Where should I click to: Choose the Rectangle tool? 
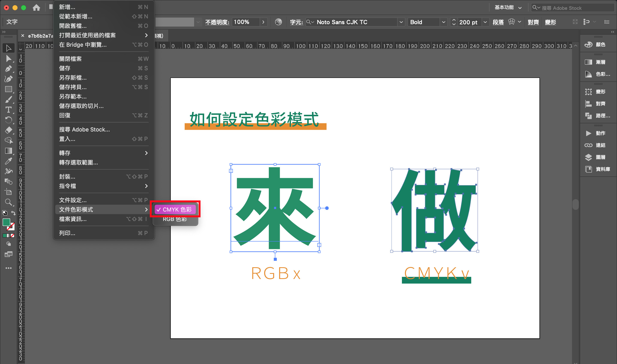[x=8, y=89]
